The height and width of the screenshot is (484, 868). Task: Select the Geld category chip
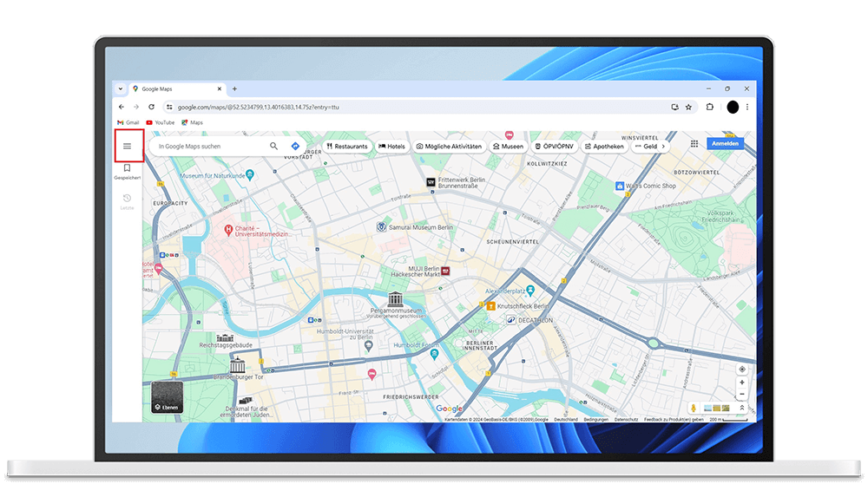tap(646, 146)
